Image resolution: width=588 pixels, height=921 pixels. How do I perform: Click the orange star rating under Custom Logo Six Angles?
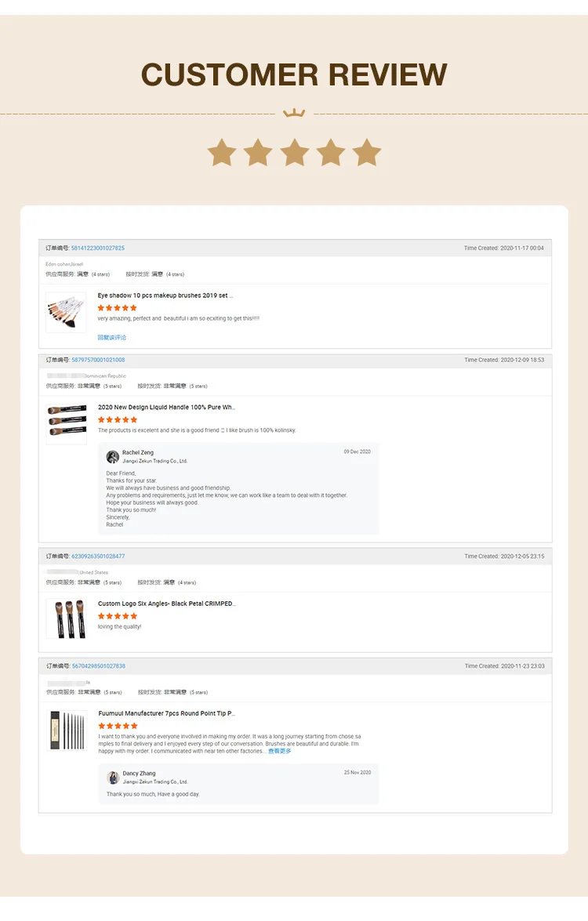point(118,616)
